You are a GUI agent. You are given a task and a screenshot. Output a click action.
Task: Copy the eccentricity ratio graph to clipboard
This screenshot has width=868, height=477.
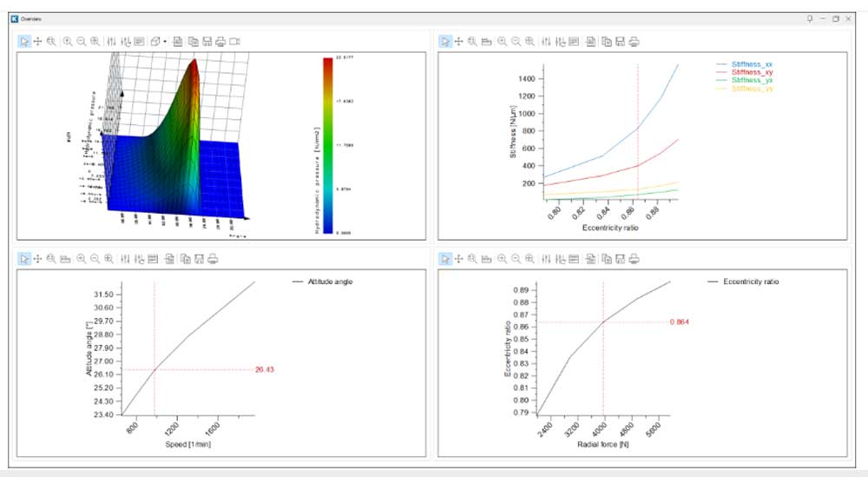[x=607, y=259]
